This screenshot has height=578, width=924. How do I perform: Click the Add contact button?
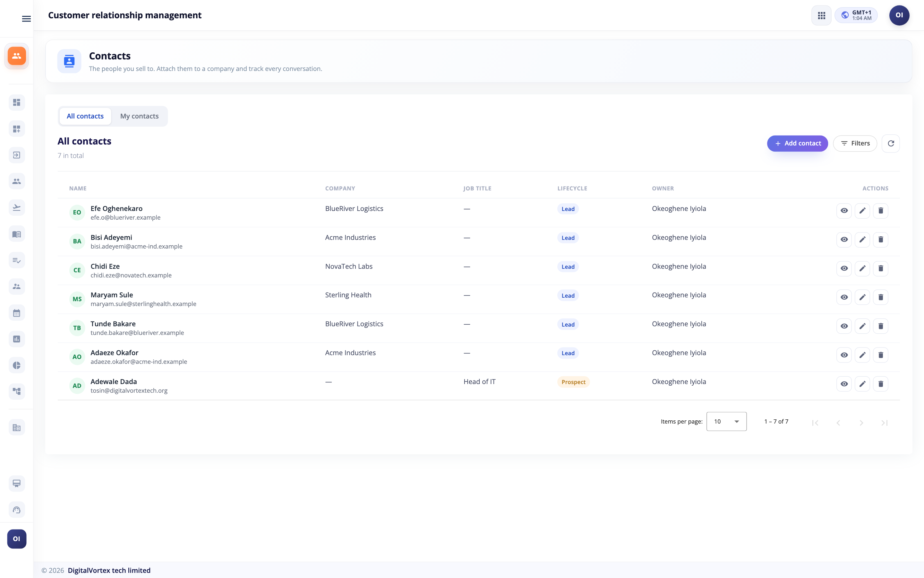[797, 143]
